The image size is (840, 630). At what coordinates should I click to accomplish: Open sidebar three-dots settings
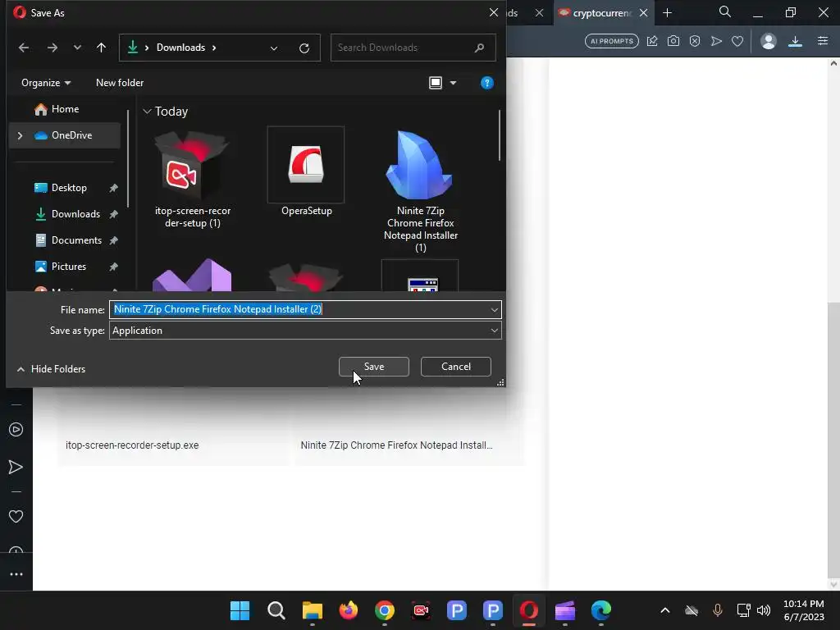pos(16,574)
